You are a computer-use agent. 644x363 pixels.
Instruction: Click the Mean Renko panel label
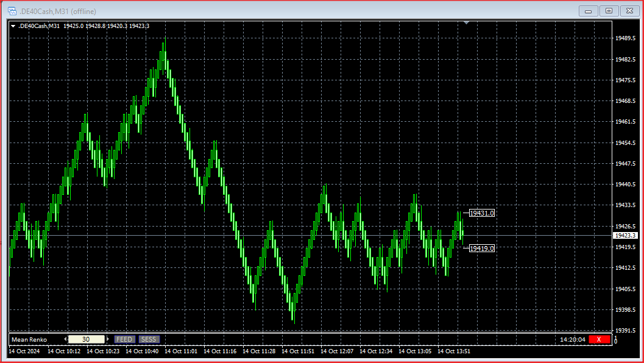coord(29,339)
